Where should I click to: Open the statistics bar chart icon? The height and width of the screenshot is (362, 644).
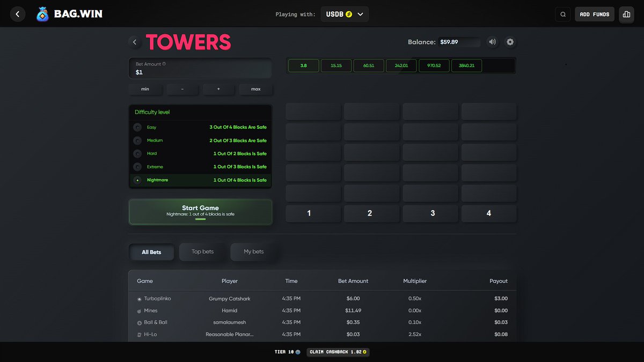pos(626,14)
